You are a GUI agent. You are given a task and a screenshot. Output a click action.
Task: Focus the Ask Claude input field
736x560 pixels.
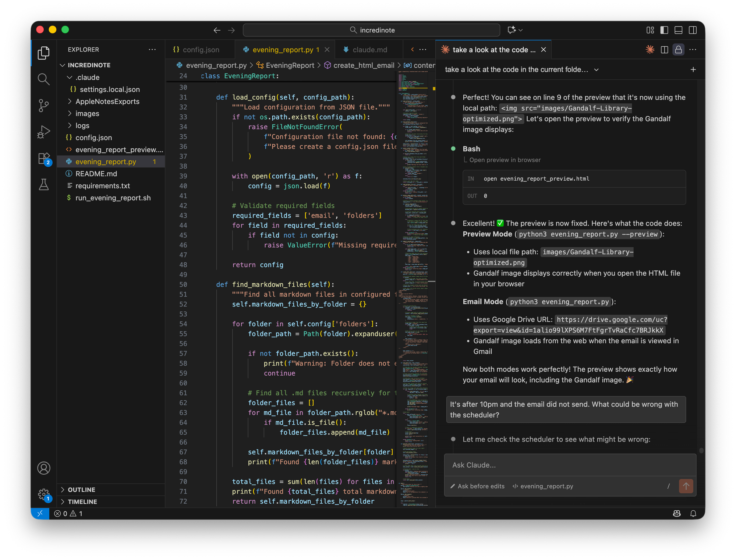[x=570, y=465]
